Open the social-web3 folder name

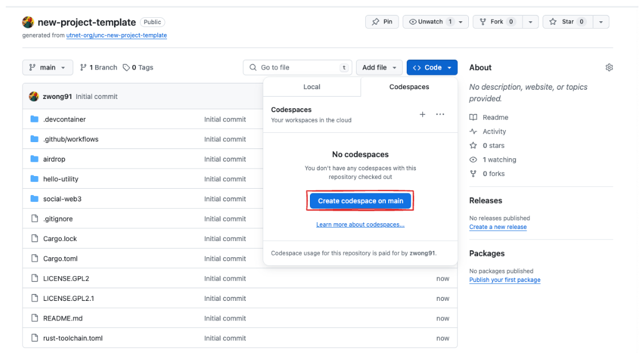62,199
